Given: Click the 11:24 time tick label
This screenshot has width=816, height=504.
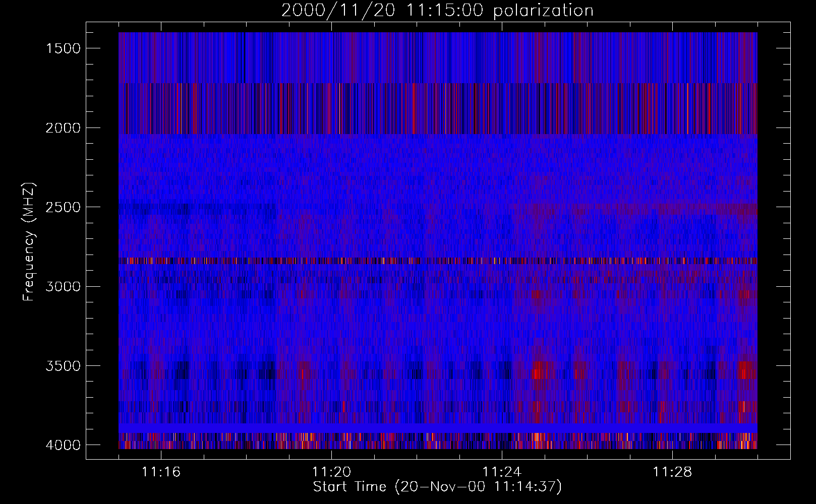Looking at the screenshot, I should click(x=502, y=472).
